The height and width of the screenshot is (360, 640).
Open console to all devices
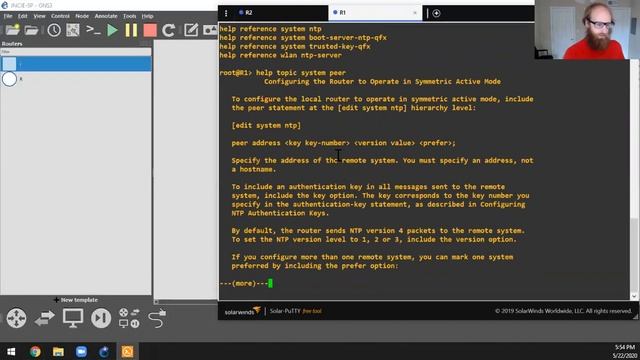pyautogui.click(x=93, y=30)
